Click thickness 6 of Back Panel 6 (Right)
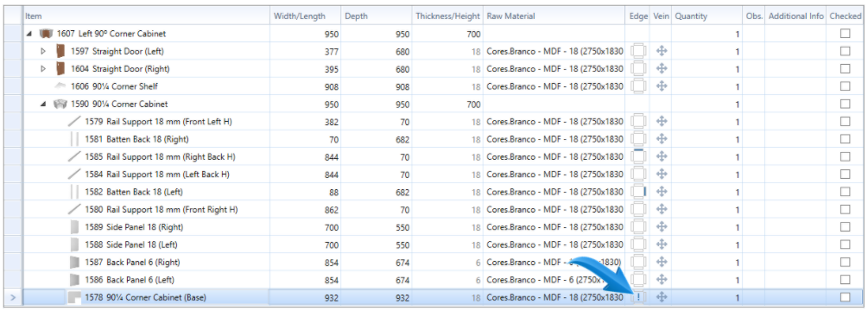868x311 pixels. pos(478,263)
